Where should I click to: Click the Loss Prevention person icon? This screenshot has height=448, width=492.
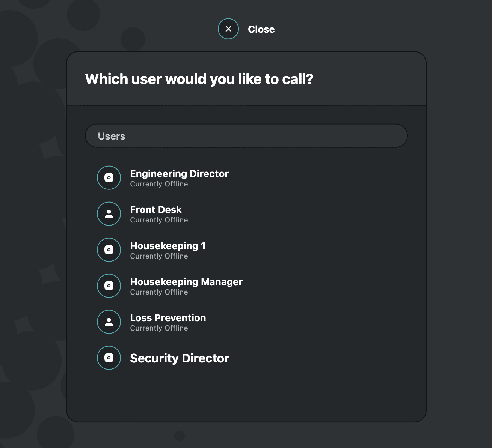109,322
